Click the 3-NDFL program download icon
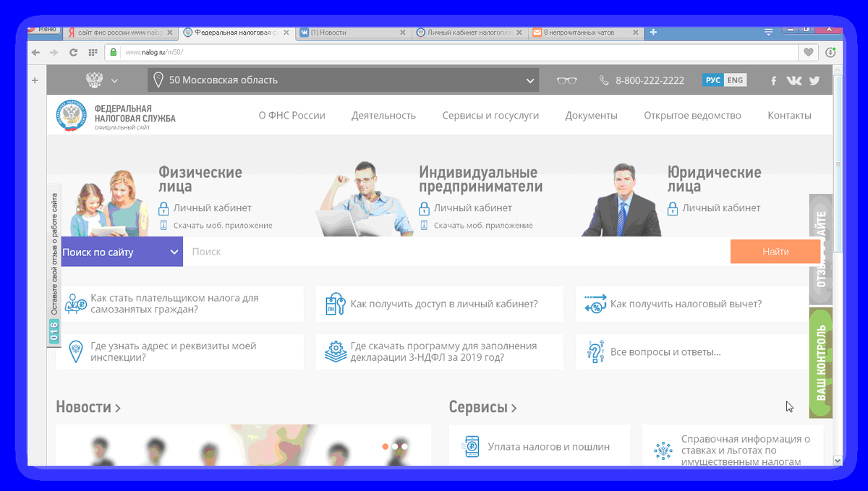The image size is (868, 491). [335, 352]
